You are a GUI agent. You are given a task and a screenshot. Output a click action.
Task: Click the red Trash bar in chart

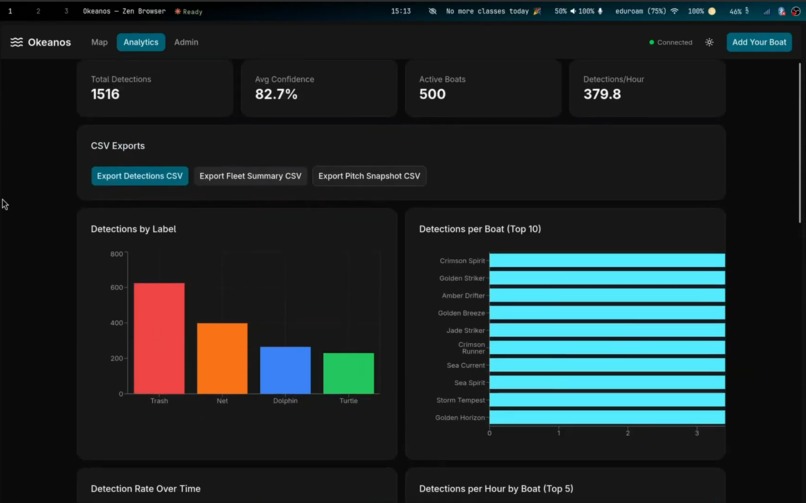[x=159, y=338]
